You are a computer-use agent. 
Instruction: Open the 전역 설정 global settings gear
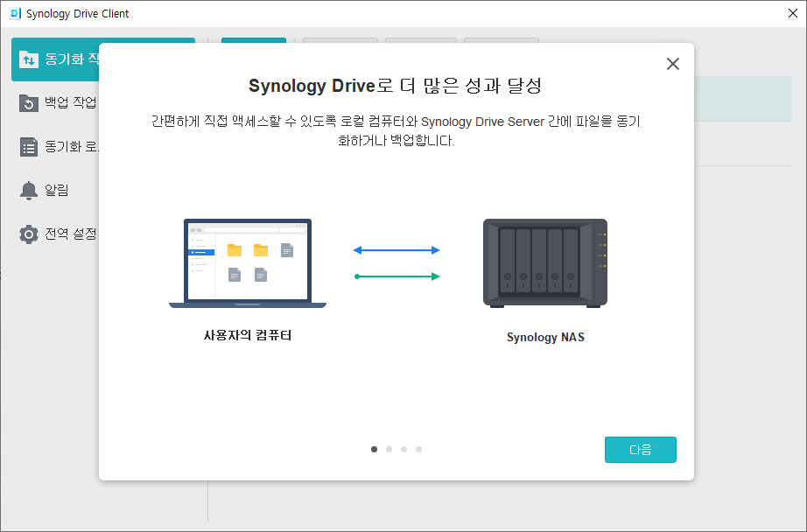[x=58, y=234]
